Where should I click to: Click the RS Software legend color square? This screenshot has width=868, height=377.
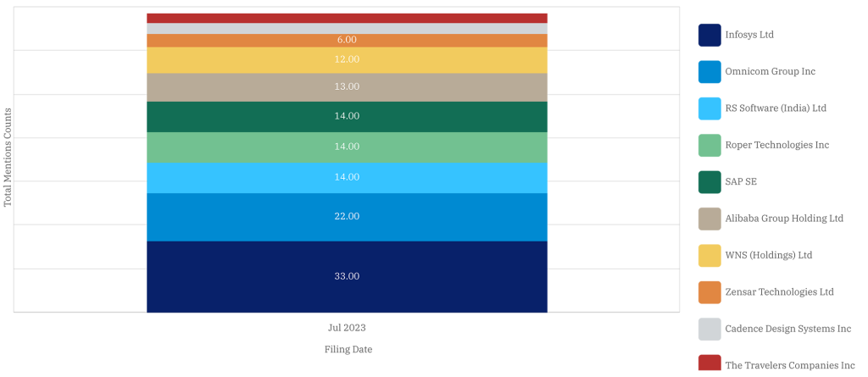click(x=709, y=108)
